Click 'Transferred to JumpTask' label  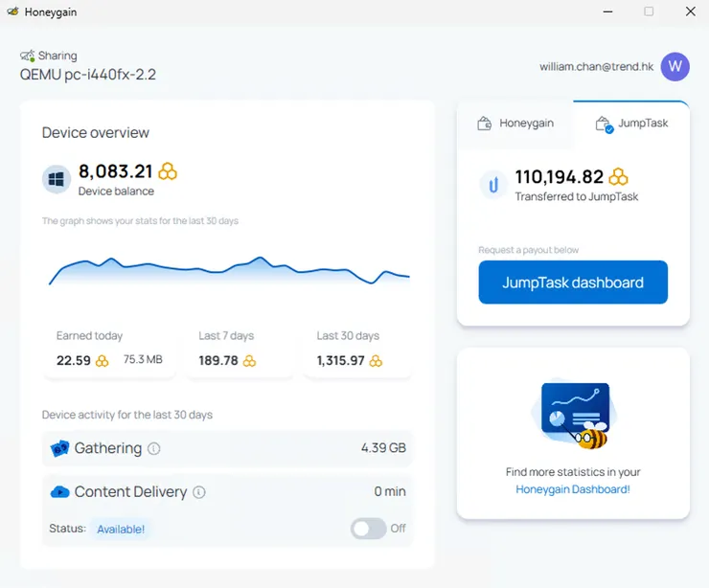(x=577, y=196)
